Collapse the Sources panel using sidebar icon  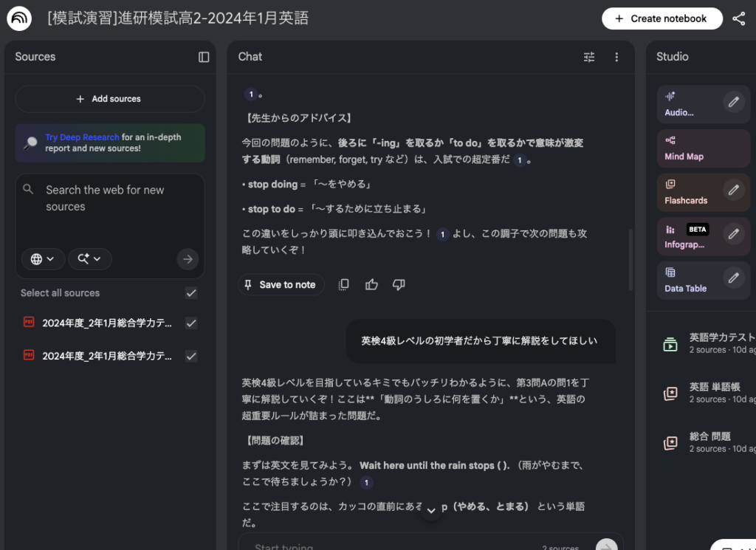pyautogui.click(x=204, y=57)
